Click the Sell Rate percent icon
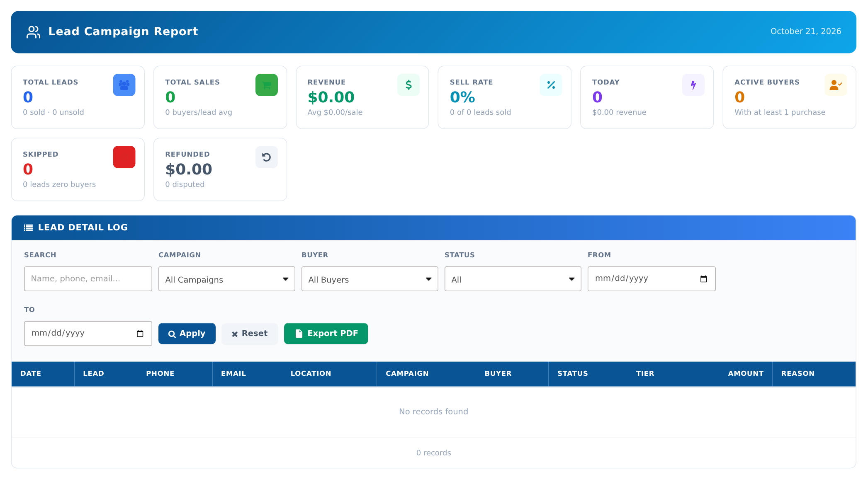Viewport: 868px width, 491px height. pyautogui.click(x=551, y=85)
